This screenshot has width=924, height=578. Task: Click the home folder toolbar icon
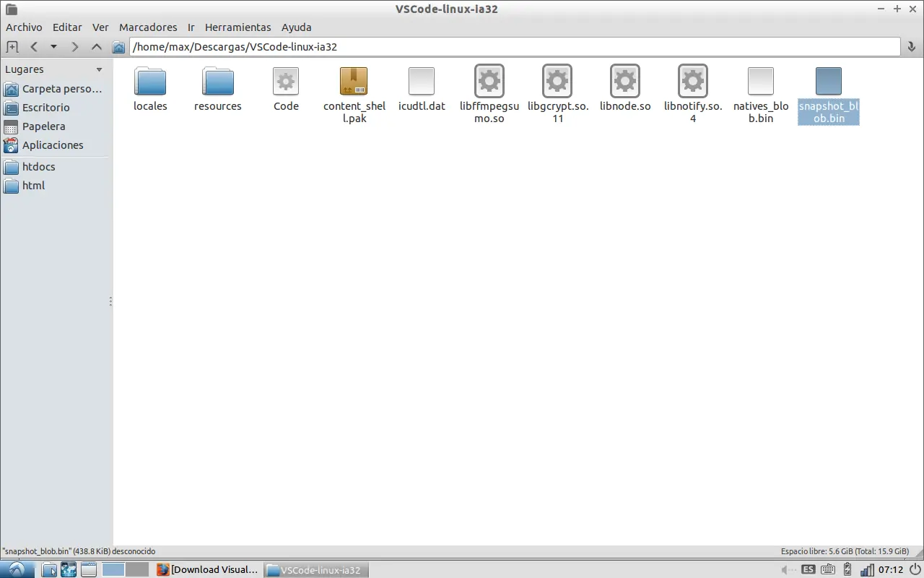coord(119,47)
